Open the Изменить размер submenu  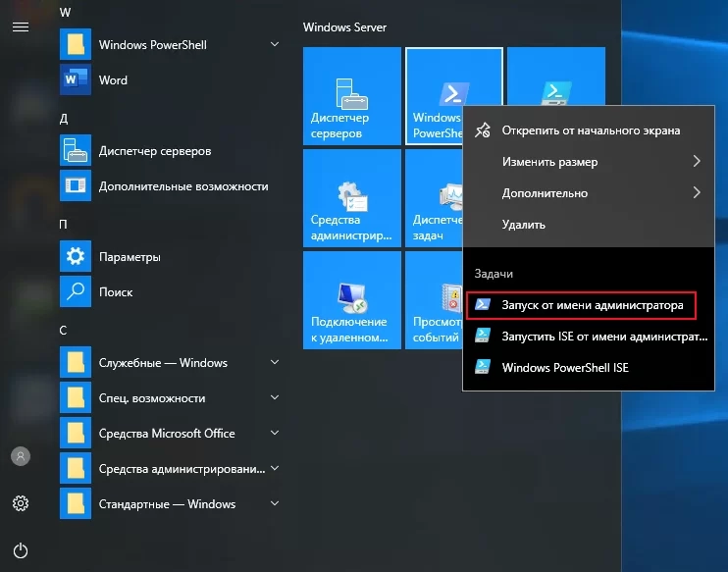coord(589,162)
